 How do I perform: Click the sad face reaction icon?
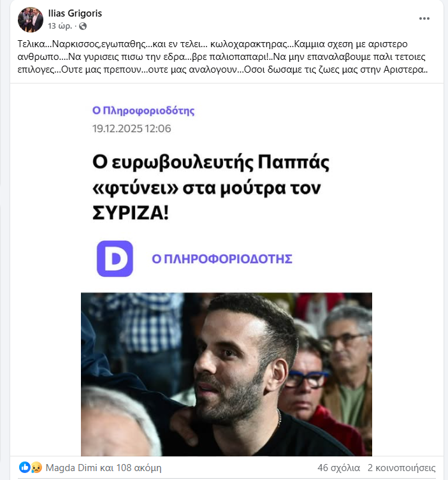coord(36,467)
